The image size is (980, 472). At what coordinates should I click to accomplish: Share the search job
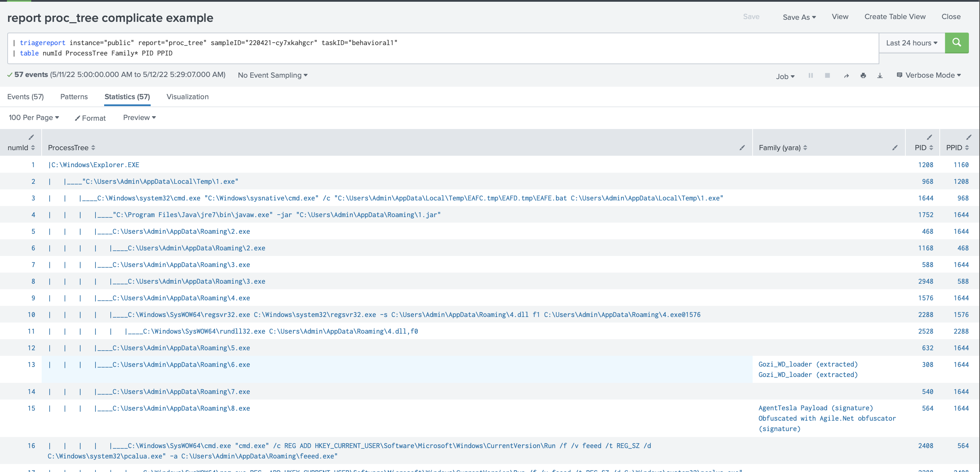[846, 76]
